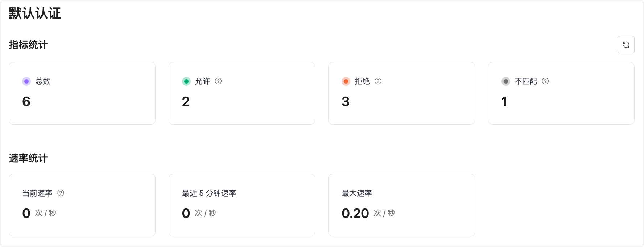Click the 指标统计 section header
Viewport: 644px width, 247px height.
(28, 45)
